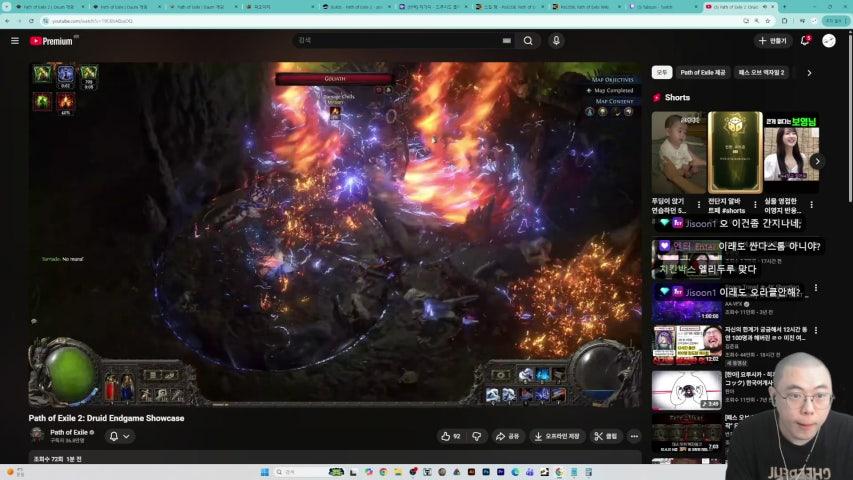Show more filter chips with the arrow
Viewport: 853px width, 480px height.
pos(809,72)
